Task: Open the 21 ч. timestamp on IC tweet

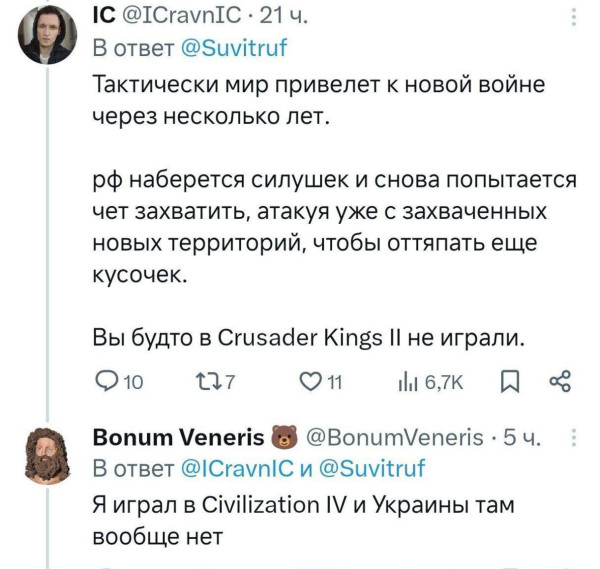Action: click(x=284, y=16)
